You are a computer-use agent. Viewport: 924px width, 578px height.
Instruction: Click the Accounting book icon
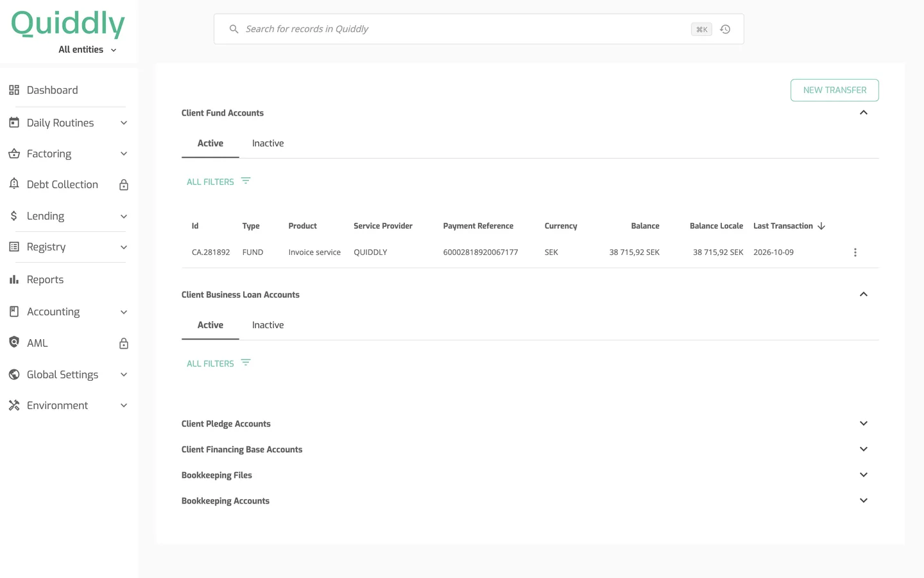[14, 311]
